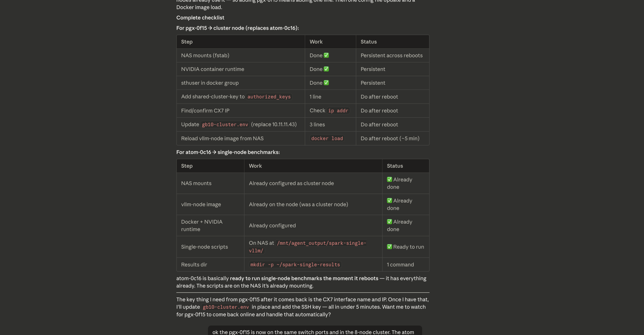The width and height of the screenshot is (644, 335).
Task: Click the horizontal divider line above the final paragraph
Action: tap(303, 292)
